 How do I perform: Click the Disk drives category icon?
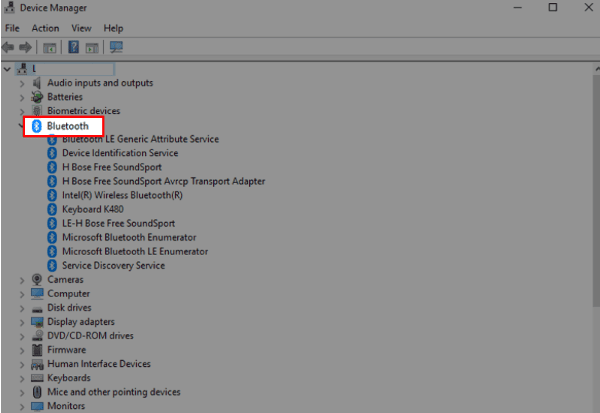tap(37, 309)
